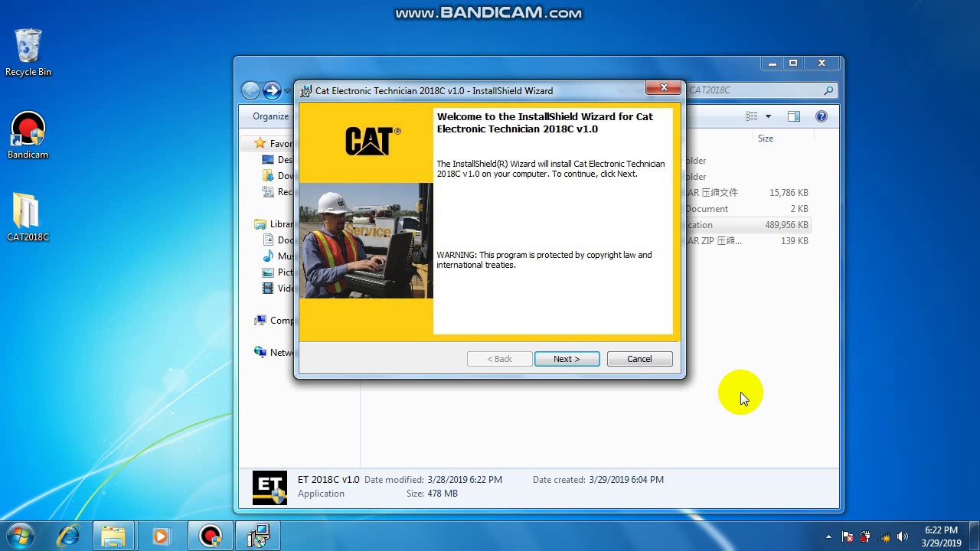980x551 pixels.
Task: Open the Pictures library icon
Action: point(268,272)
